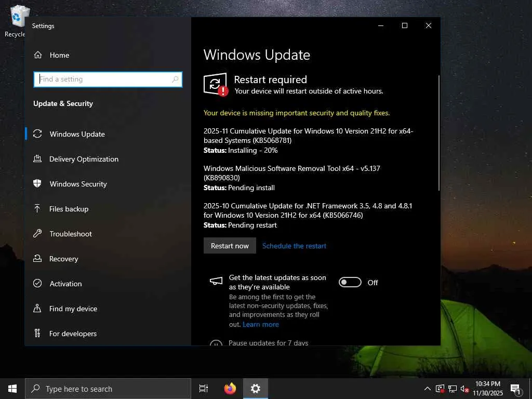532x399 pixels.
Task: Click the Recovery icon
Action: [37, 259]
